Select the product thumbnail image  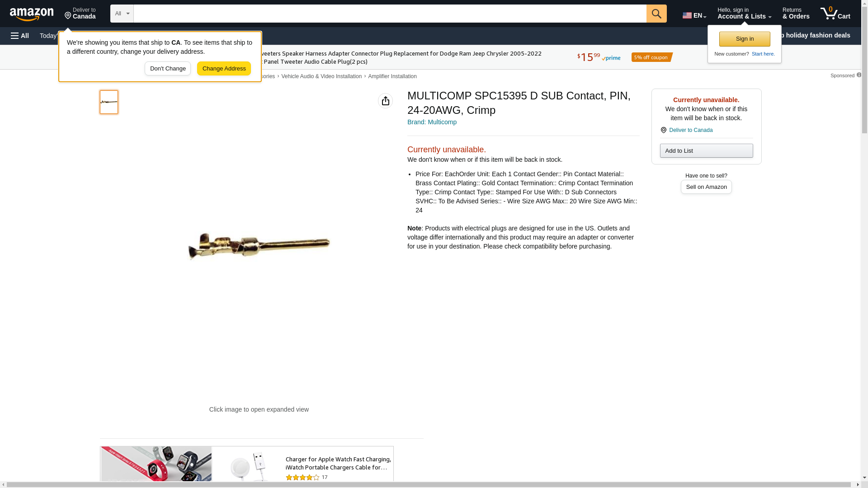click(109, 102)
